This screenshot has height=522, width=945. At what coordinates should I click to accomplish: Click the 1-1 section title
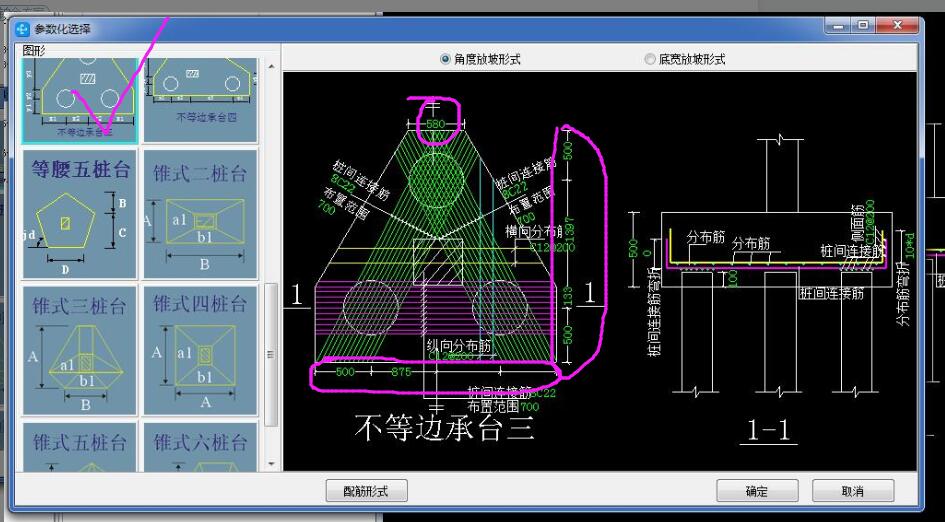click(x=768, y=431)
